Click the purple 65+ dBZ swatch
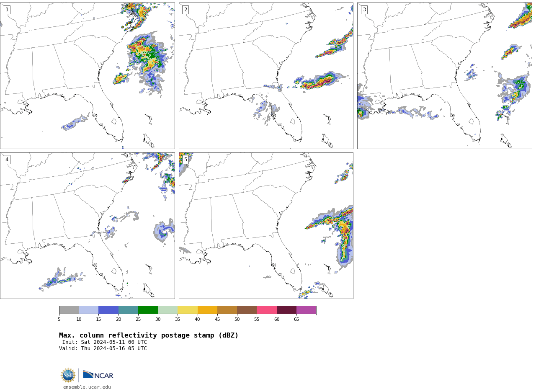This screenshot has height=392, width=536. click(306, 310)
